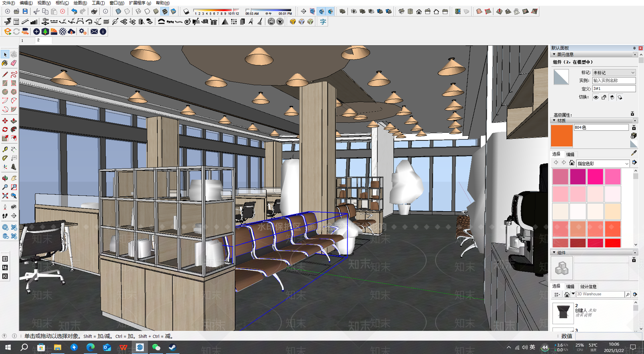644x354 pixels.
Task: Open the 相机(C) menu
Action: click(62, 3)
